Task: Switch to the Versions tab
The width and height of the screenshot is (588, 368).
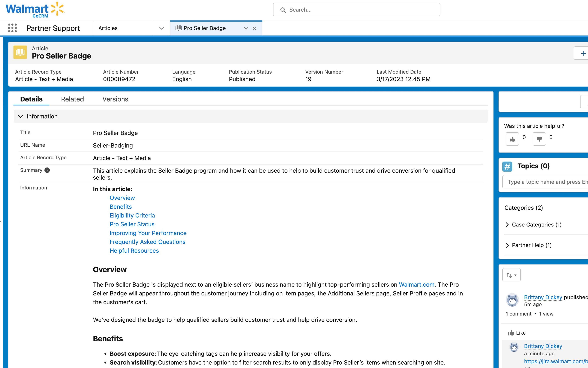Action: tap(115, 99)
